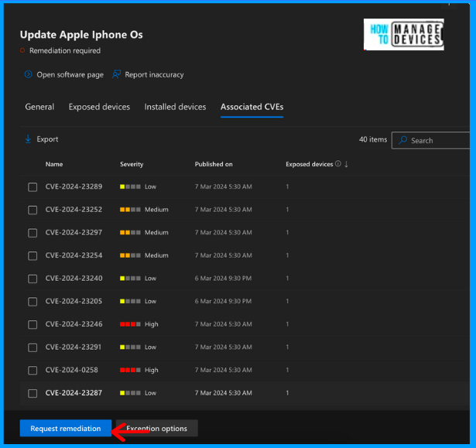The width and height of the screenshot is (476, 448).
Task: Open CVE-2024-23252 entry name
Action: 74,210
